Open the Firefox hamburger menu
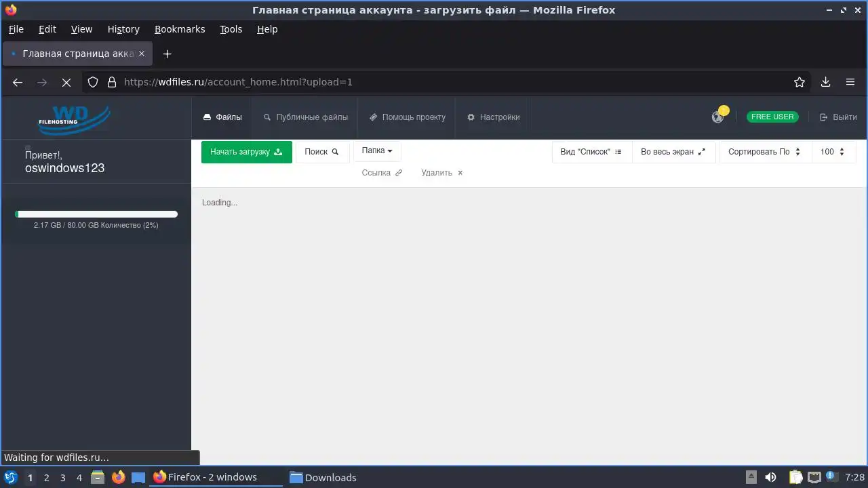The image size is (868, 488). 850,82
